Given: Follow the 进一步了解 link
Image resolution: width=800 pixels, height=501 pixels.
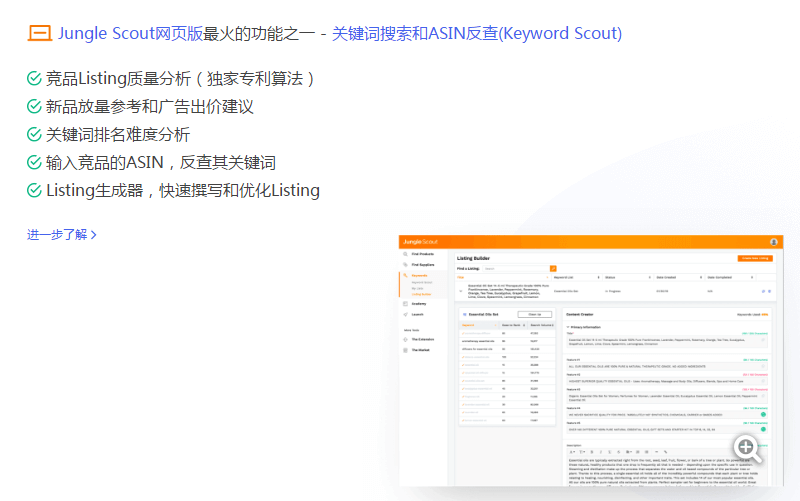Looking at the screenshot, I should click(x=62, y=235).
